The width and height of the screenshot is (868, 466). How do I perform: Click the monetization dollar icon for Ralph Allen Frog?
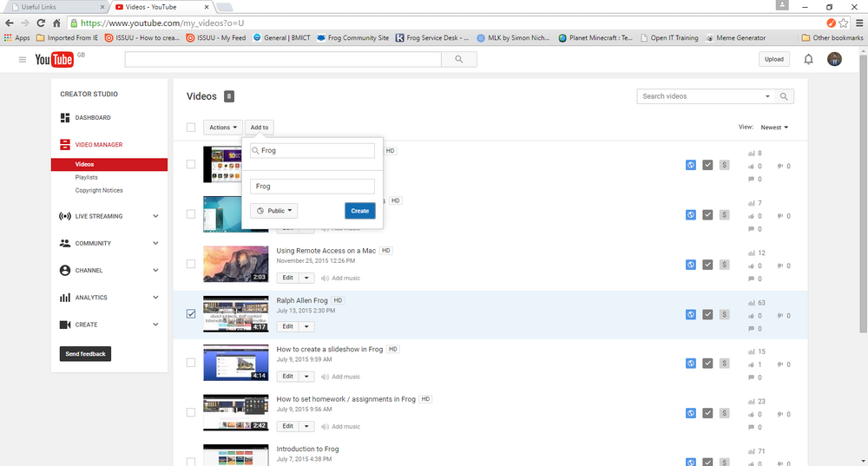(x=724, y=314)
